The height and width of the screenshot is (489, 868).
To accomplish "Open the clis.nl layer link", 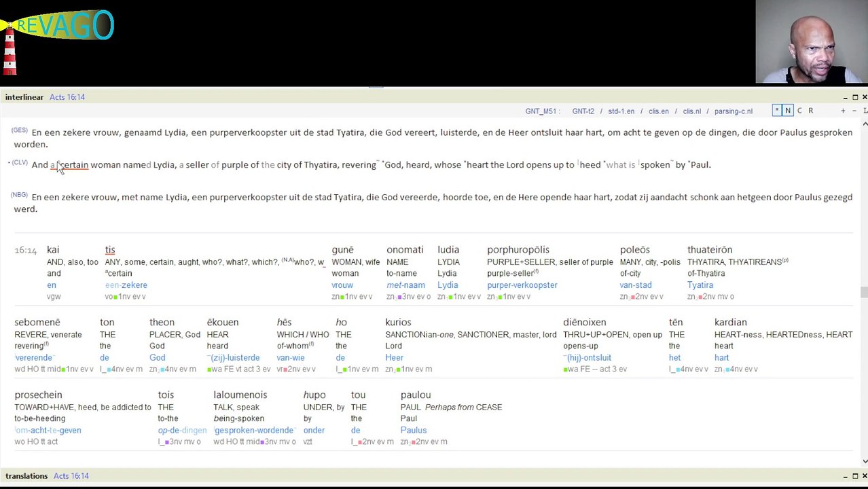I will pyautogui.click(x=691, y=111).
